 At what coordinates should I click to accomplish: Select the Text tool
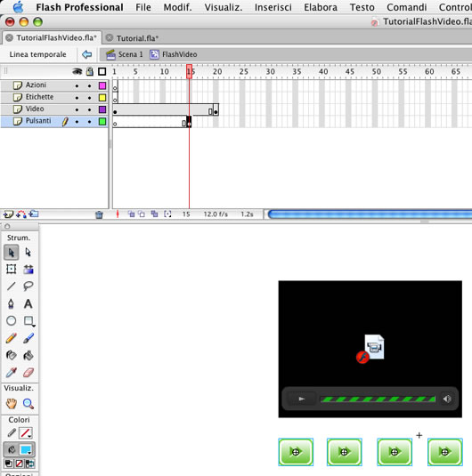click(x=28, y=303)
